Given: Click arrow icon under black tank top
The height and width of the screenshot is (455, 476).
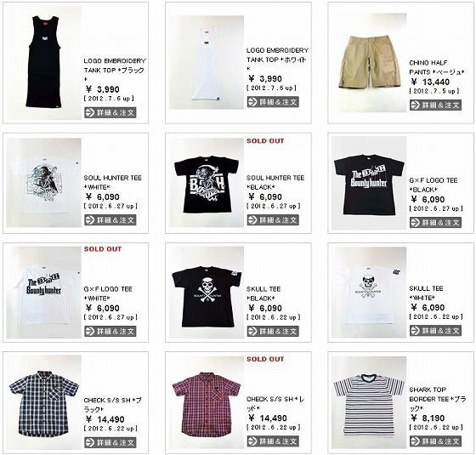Looking at the screenshot, I should [x=90, y=112].
